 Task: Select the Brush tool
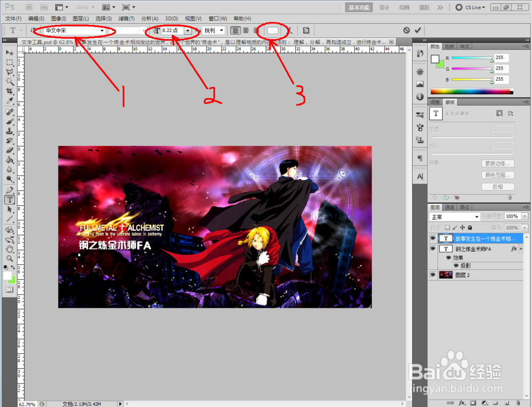[10, 121]
